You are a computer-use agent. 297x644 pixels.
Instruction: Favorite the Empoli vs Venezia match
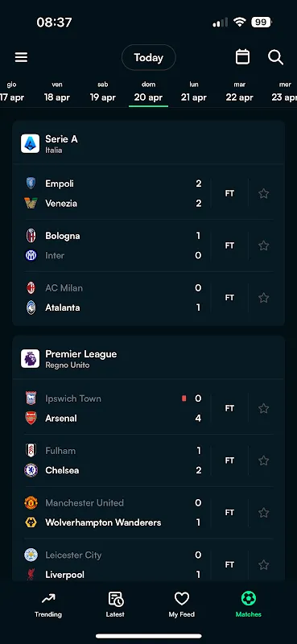[x=264, y=193]
